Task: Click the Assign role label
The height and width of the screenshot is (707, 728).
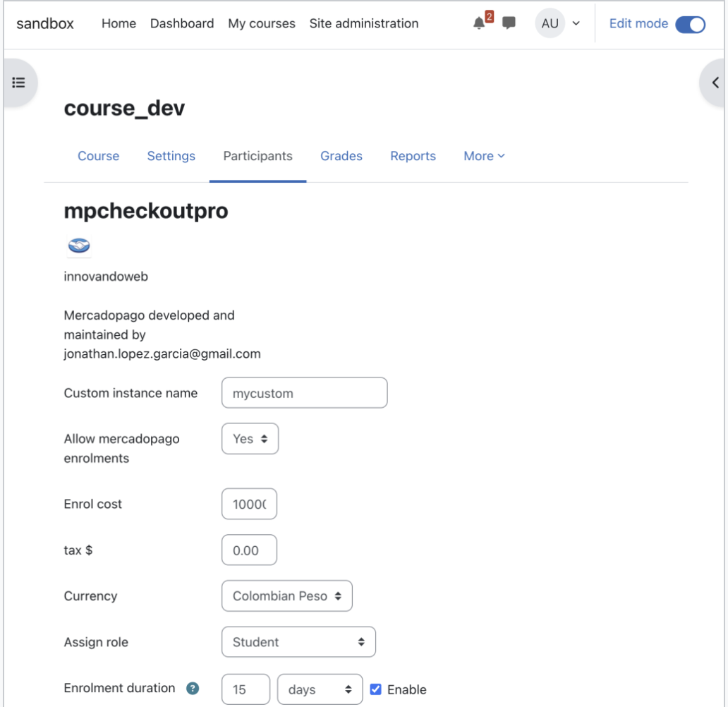Action: click(x=96, y=642)
